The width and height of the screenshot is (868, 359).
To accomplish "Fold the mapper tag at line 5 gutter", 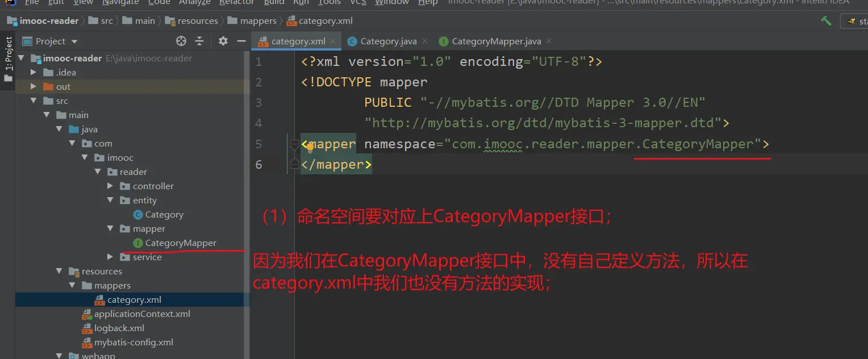I will 294,144.
